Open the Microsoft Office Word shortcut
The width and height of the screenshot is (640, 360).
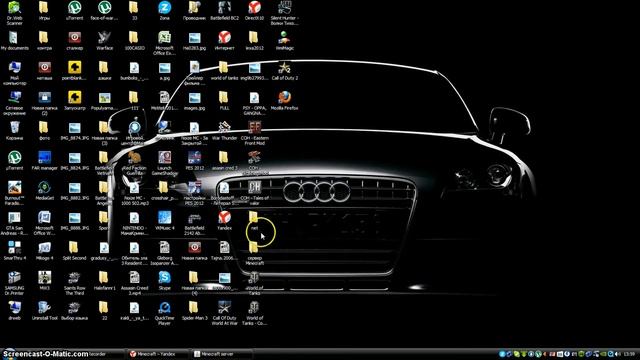tap(44, 223)
